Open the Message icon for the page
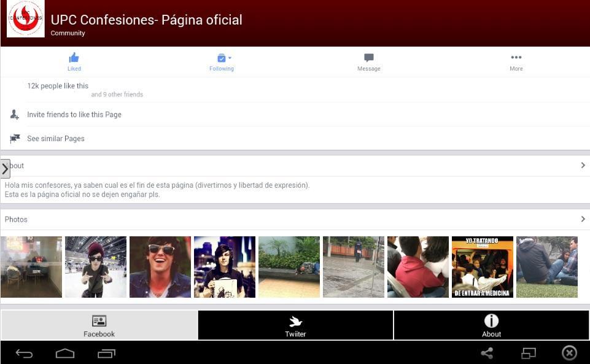The image size is (590, 364). click(x=368, y=57)
